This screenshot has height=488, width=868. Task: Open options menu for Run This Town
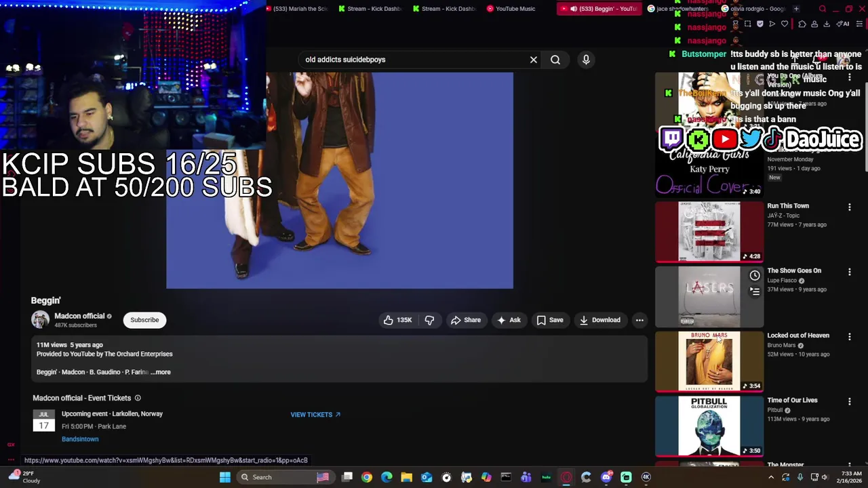pyautogui.click(x=850, y=207)
